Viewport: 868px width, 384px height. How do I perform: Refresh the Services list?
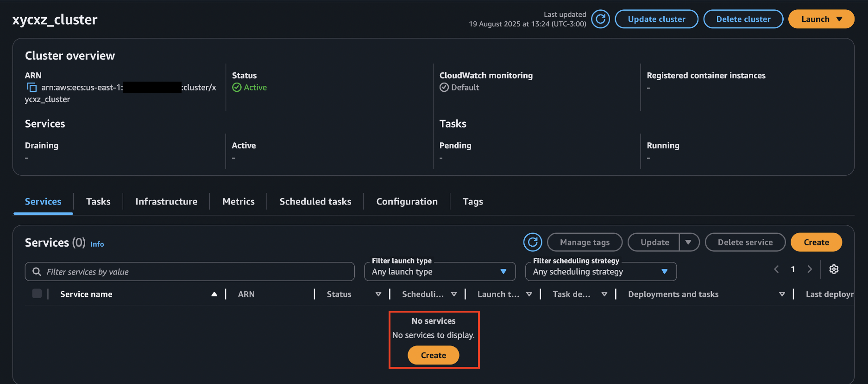pyautogui.click(x=532, y=242)
